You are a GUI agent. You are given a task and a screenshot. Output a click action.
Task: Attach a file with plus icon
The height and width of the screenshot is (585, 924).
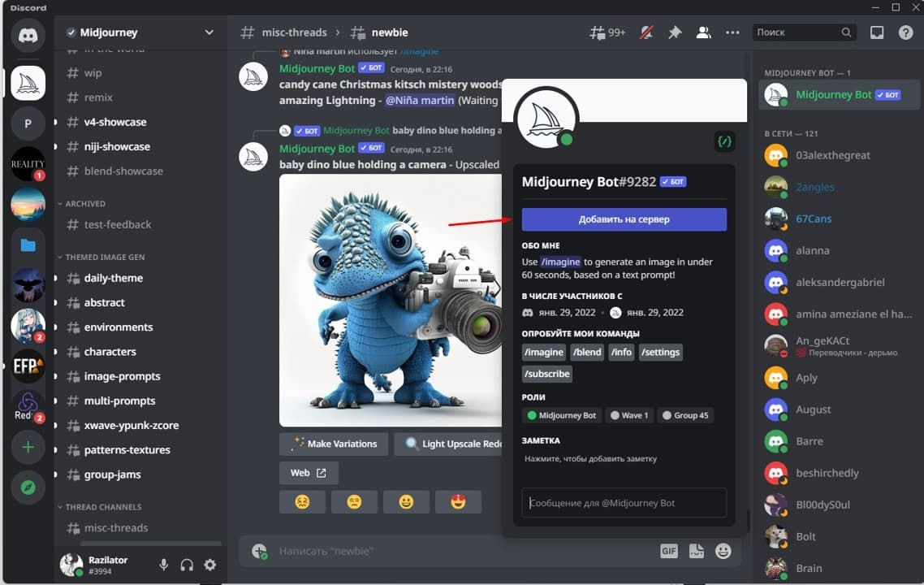pyautogui.click(x=259, y=551)
